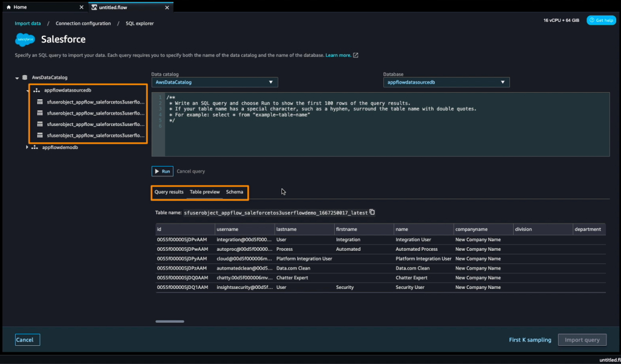This screenshot has height=364, width=621.
Task: Open the Learn more link
Action: tap(338, 56)
